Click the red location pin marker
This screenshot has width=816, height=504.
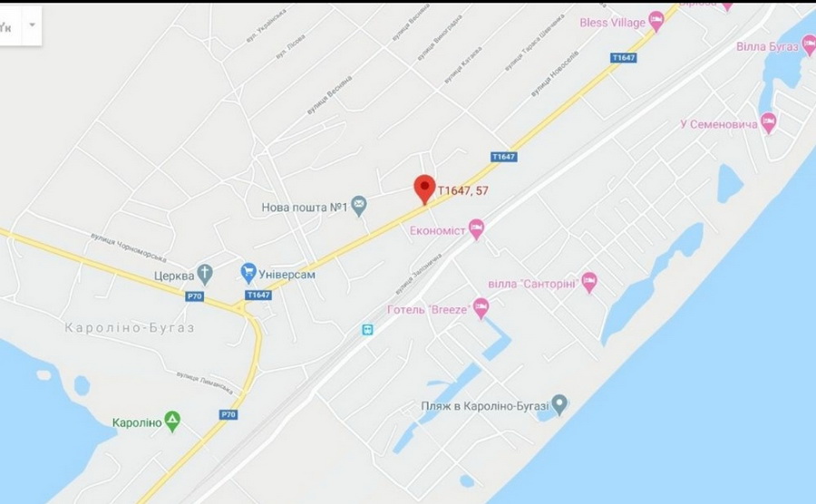pyautogui.click(x=424, y=189)
